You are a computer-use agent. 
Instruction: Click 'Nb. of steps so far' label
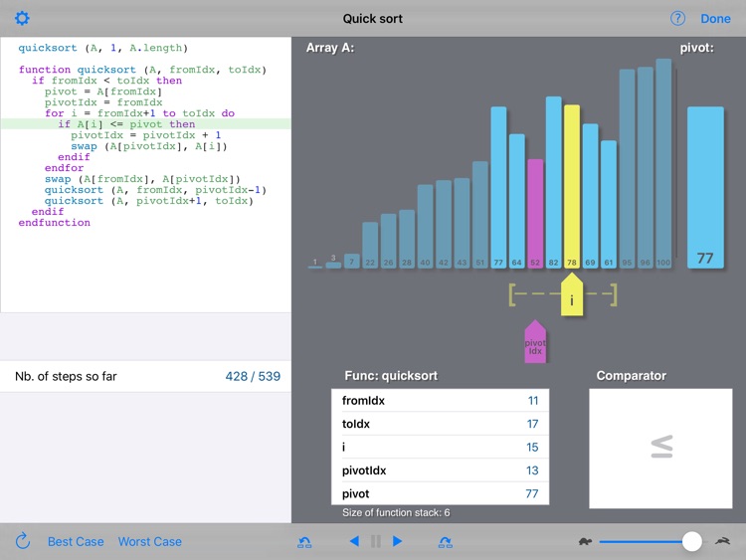[66, 376]
